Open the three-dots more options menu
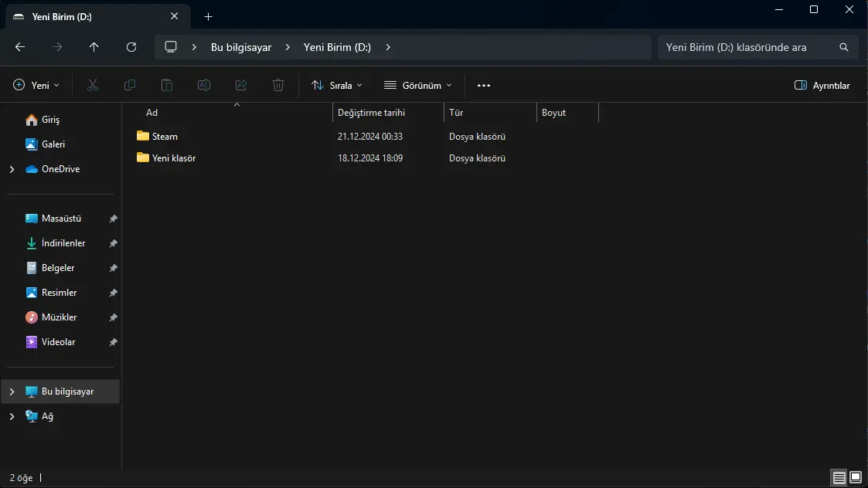The height and width of the screenshot is (488, 868). pos(484,85)
